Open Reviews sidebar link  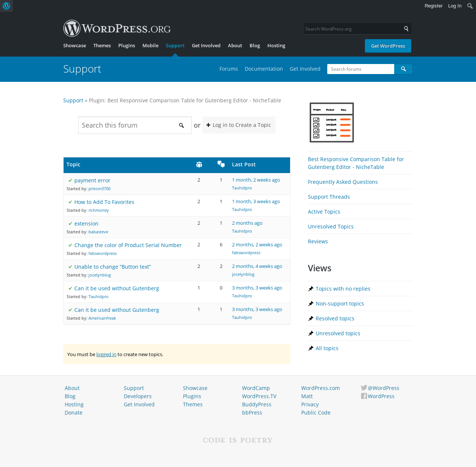coord(318,242)
